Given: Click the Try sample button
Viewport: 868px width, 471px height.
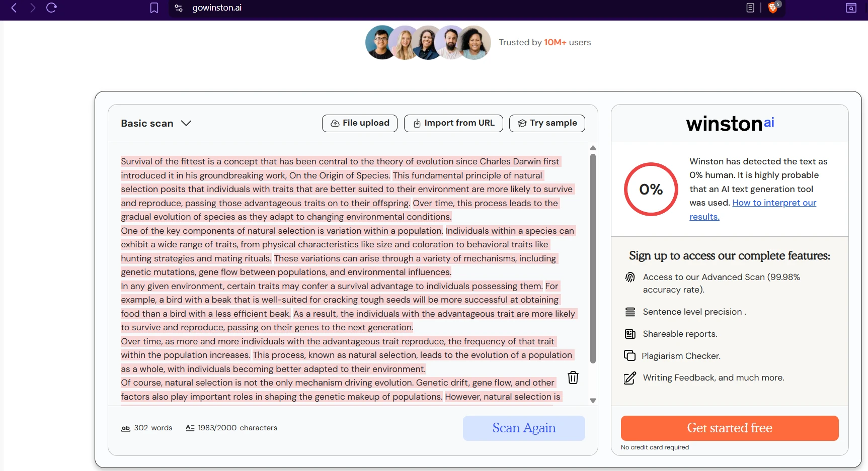Looking at the screenshot, I should (547, 123).
